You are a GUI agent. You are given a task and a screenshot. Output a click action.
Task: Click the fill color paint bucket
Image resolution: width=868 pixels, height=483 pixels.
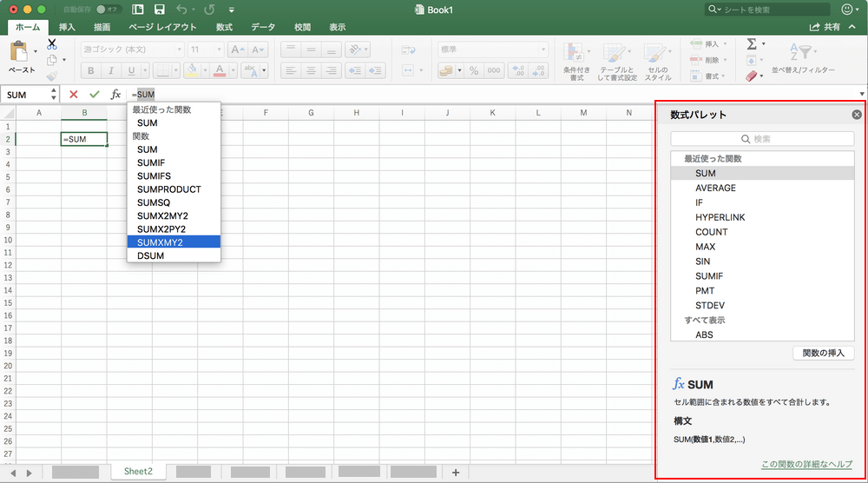point(191,69)
